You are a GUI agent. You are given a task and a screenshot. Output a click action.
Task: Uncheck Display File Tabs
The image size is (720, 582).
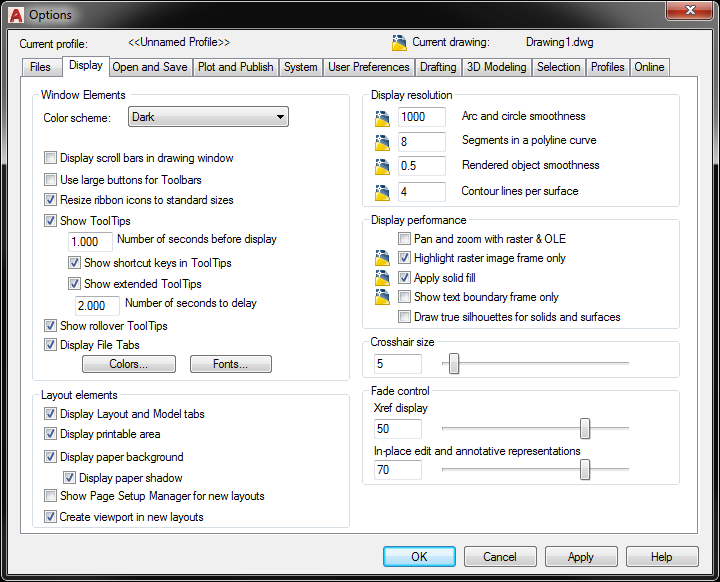tap(50, 345)
